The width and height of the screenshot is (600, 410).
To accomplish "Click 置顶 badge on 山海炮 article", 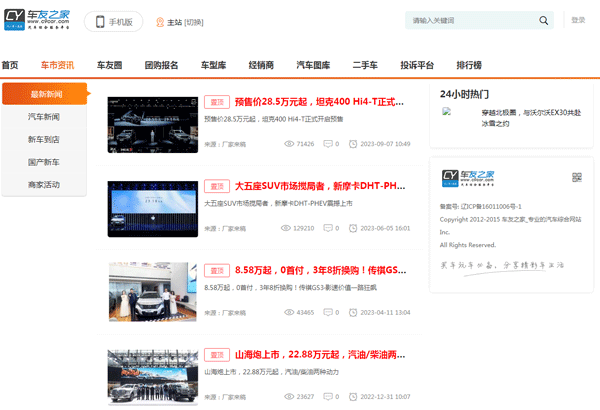I will tap(217, 355).
